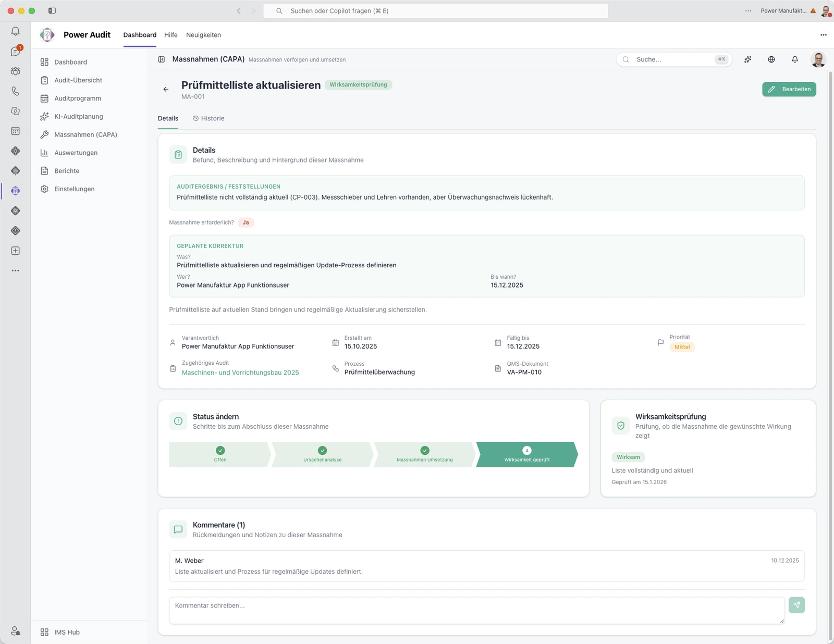Select the Details tab

(x=168, y=118)
